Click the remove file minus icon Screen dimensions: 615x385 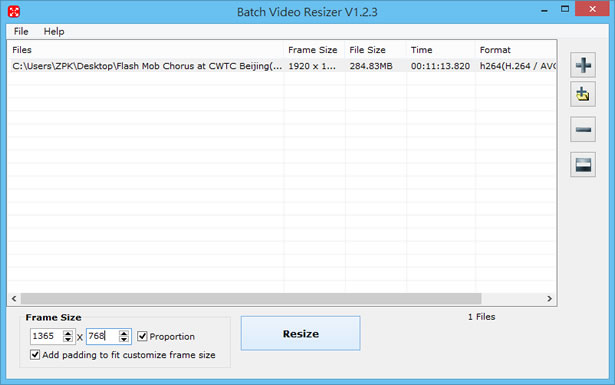coord(583,129)
